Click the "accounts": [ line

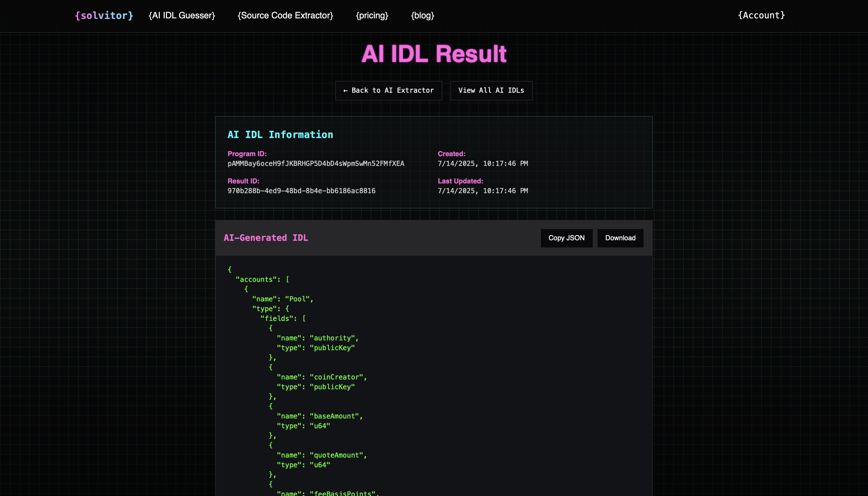coord(262,279)
